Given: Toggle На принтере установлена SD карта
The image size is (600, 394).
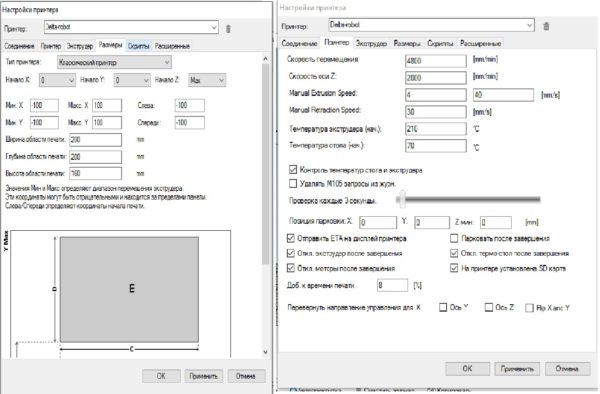Looking at the screenshot, I should [454, 268].
